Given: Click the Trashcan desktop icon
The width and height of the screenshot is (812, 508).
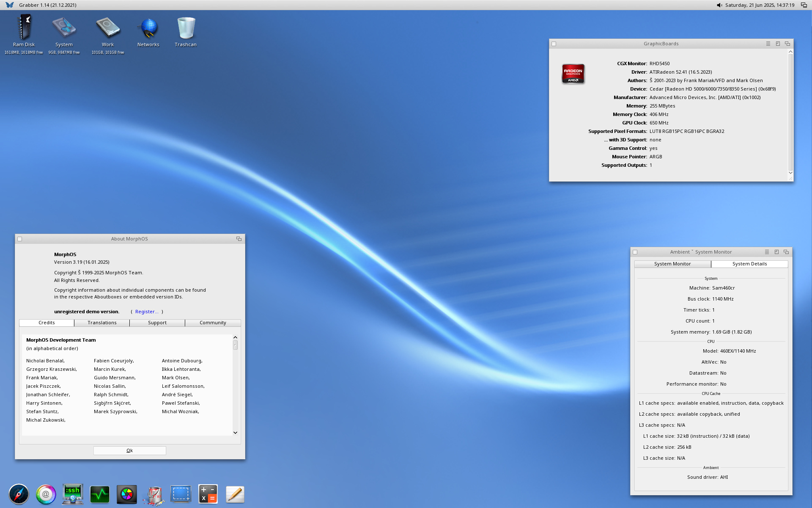Looking at the screenshot, I should [186, 29].
